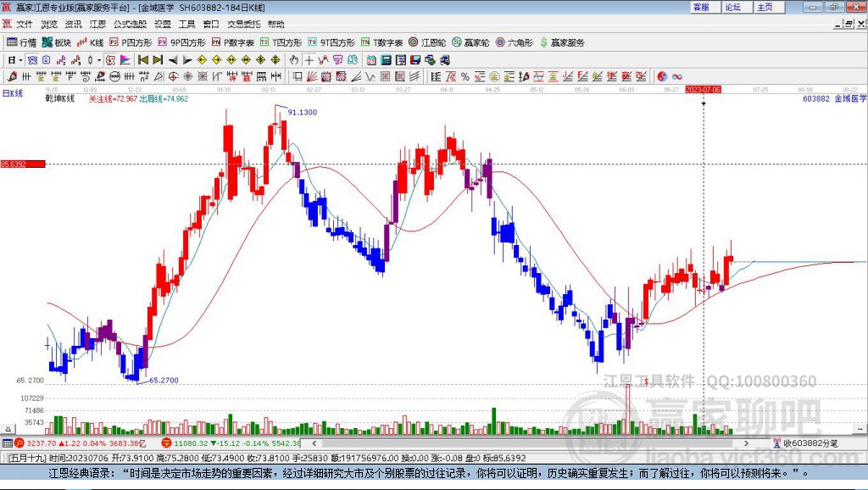Click the up triangle at volume panel corner
This screenshot has height=490, width=868.
point(8,429)
